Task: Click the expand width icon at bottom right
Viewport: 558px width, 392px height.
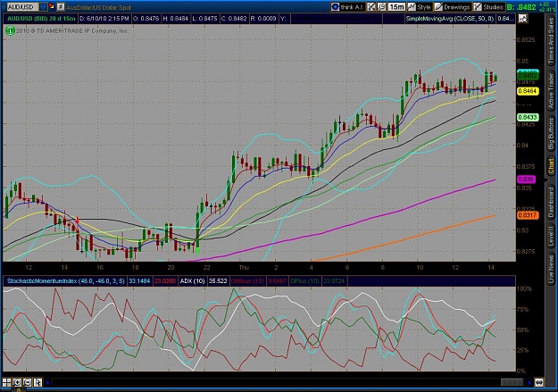Action: pyautogui.click(x=538, y=382)
